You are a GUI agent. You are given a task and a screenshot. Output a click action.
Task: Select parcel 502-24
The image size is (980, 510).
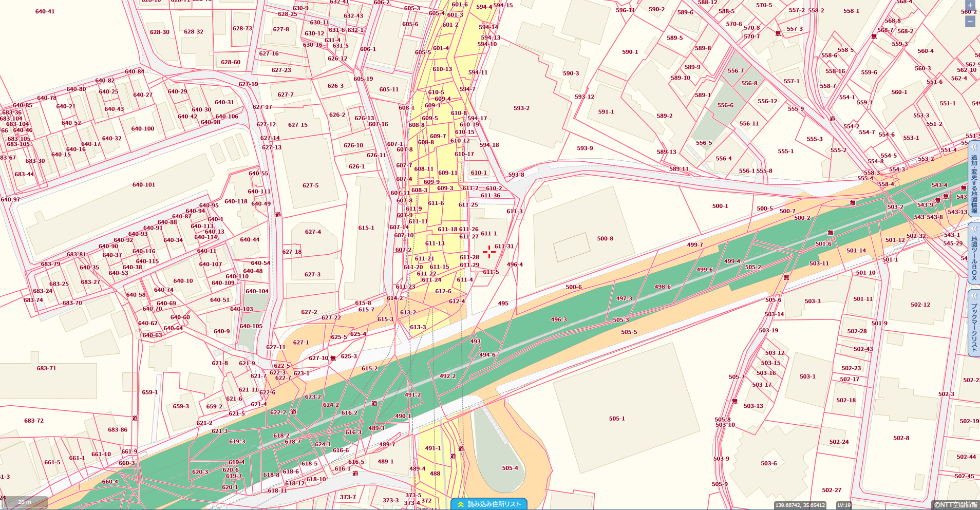pyautogui.click(x=839, y=442)
